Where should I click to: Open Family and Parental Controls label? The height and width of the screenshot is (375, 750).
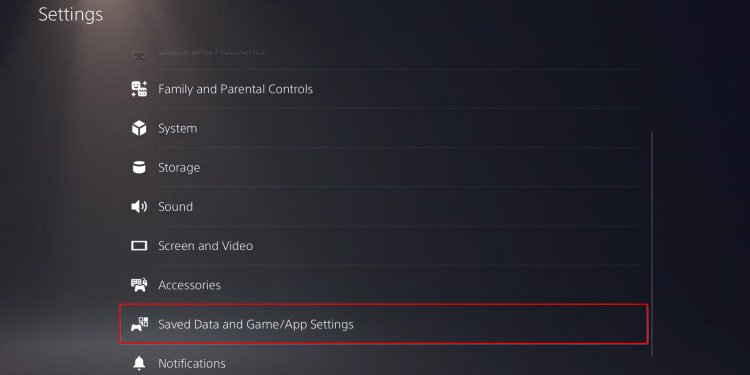(x=235, y=89)
